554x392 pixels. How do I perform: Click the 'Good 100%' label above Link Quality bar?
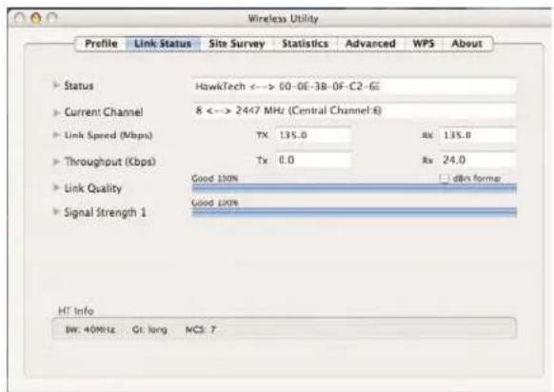point(215,178)
